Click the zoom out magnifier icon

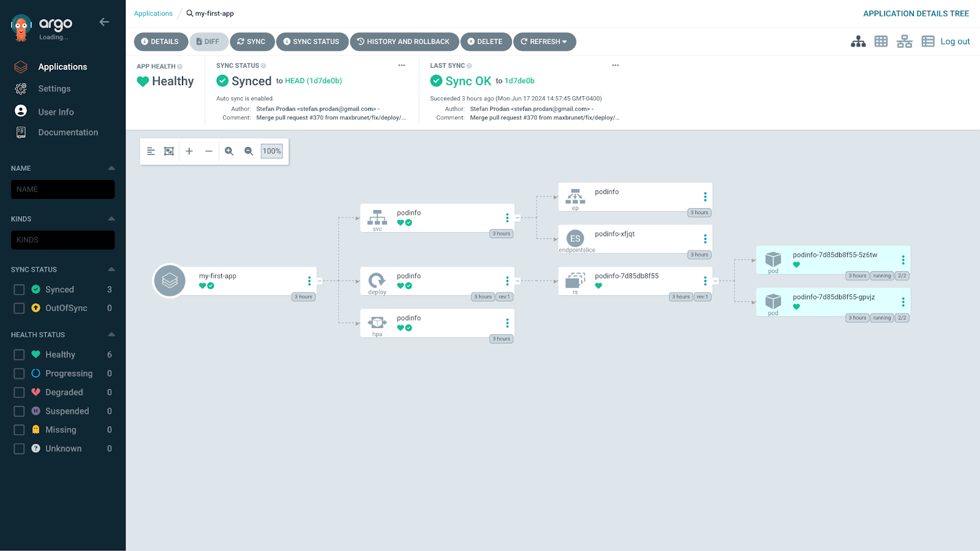pos(249,151)
